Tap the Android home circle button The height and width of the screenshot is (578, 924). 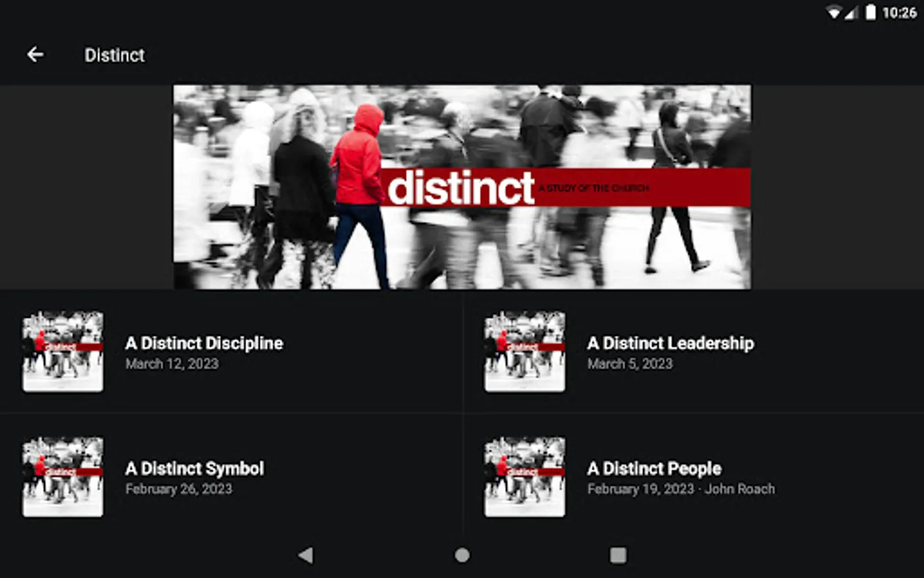[462, 555]
